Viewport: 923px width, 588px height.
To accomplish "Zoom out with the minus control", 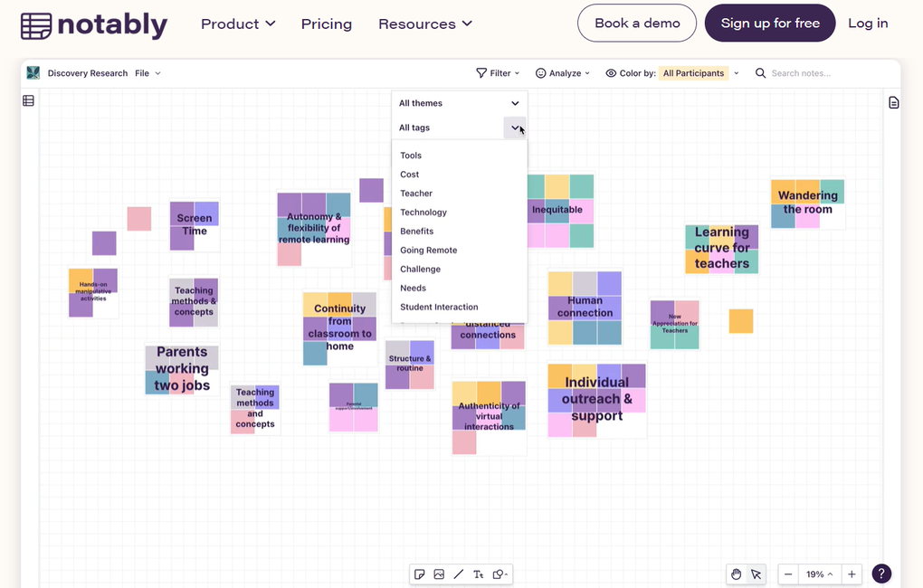I will click(787, 574).
